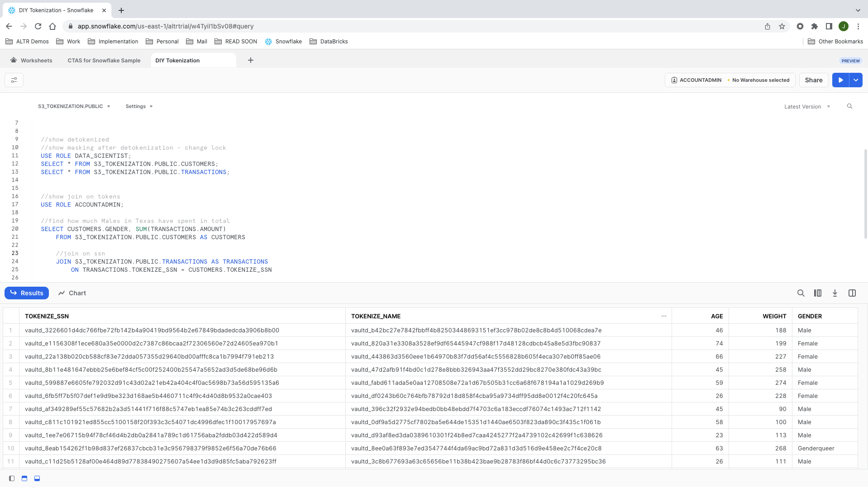Open the results column selector icon
868x487 pixels.
(x=817, y=293)
